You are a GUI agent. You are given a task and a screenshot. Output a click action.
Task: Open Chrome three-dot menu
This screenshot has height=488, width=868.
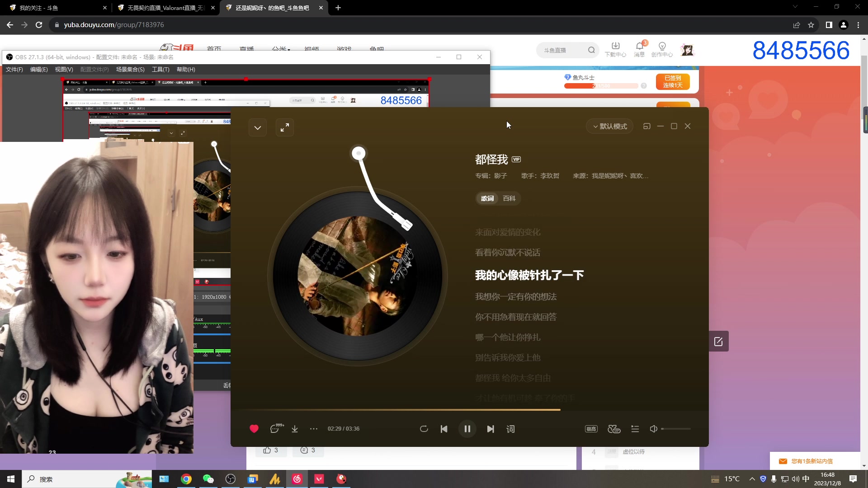858,25
